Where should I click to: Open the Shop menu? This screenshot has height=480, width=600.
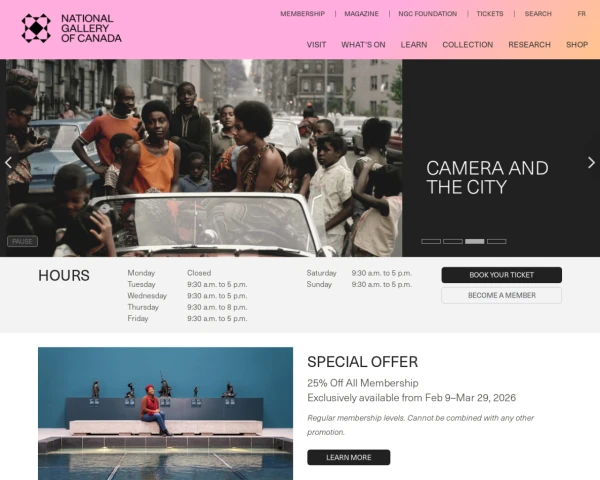(577, 45)
